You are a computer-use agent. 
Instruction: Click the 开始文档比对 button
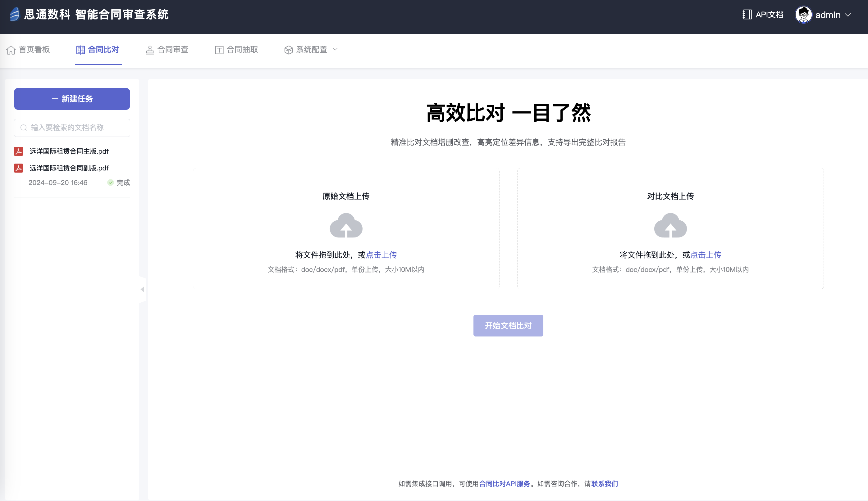(x=508, y=326)
